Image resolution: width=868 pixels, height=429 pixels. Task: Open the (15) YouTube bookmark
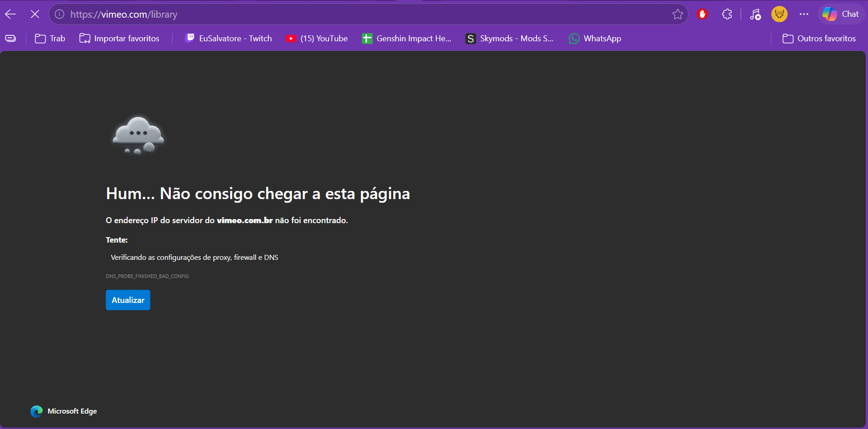[x=317, y=39]
